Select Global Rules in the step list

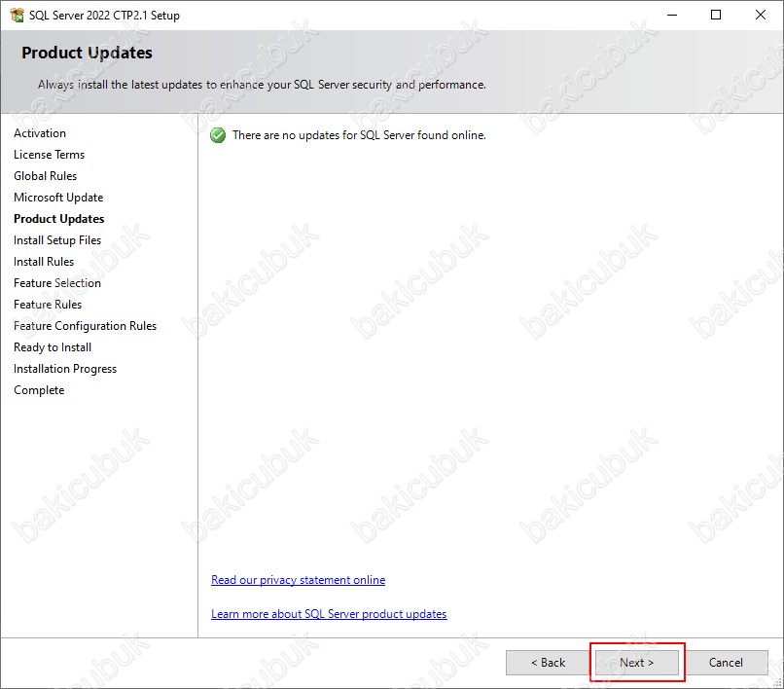(x=45, y=176)
